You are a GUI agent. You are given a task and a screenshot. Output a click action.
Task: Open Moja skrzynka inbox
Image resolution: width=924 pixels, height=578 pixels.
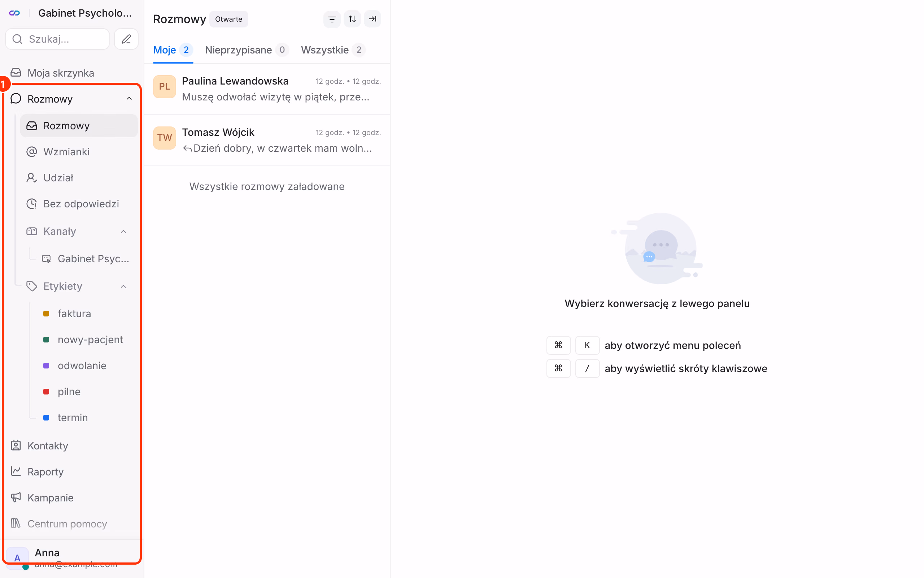click(x=72, y=73)
